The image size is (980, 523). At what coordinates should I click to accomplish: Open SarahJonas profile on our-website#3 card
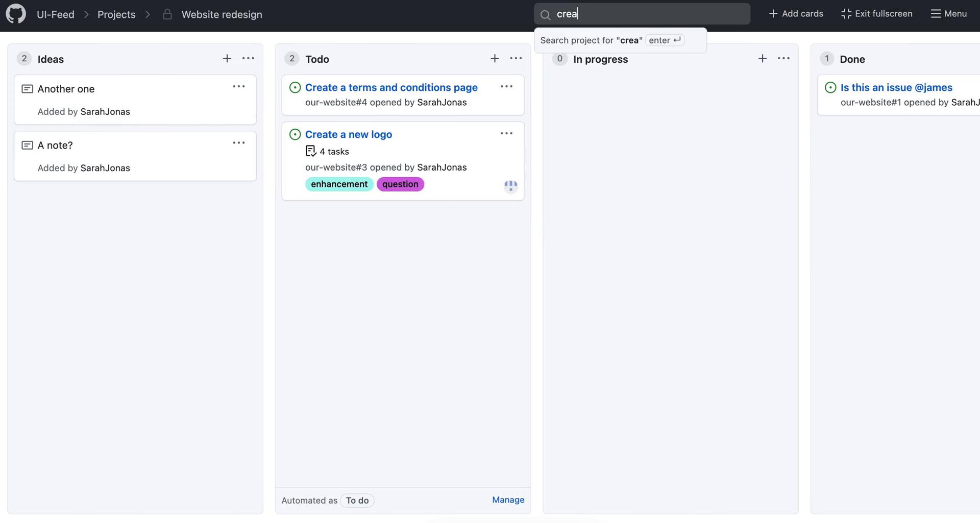[442, 168]
